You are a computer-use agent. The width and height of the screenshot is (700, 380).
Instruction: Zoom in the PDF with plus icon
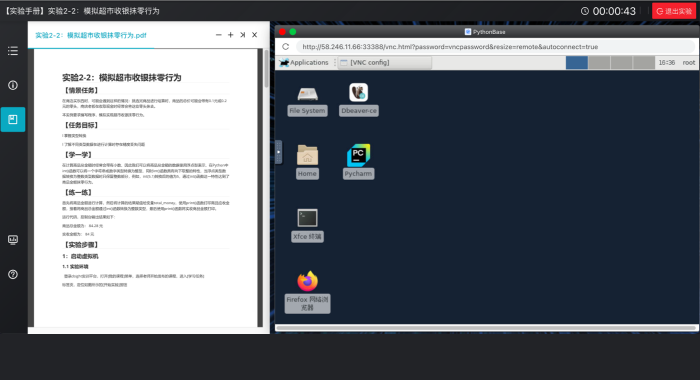230,35
